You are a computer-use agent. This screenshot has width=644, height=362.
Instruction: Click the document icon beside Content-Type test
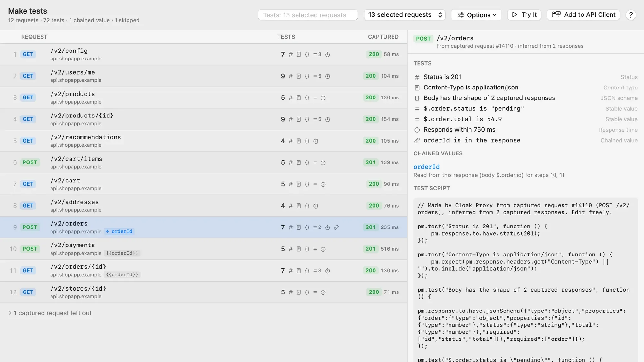point(417,88)
